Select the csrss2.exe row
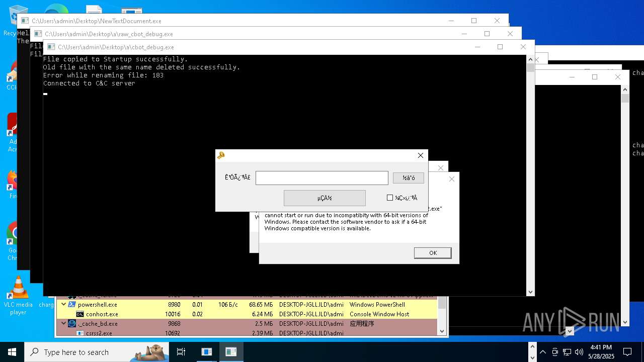The width and height of the screenshot is (644, 362). [247, 333]
